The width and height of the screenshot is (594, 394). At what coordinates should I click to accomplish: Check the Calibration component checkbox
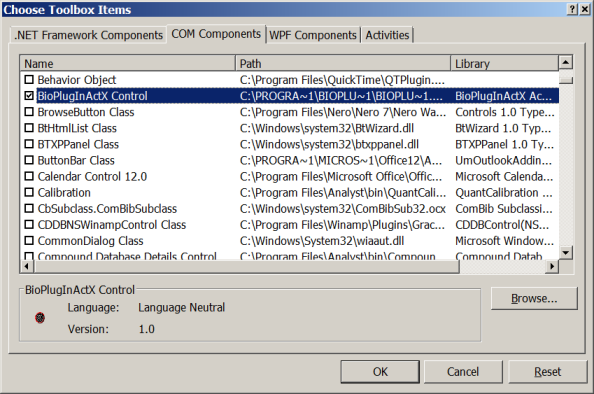(29, 192)
